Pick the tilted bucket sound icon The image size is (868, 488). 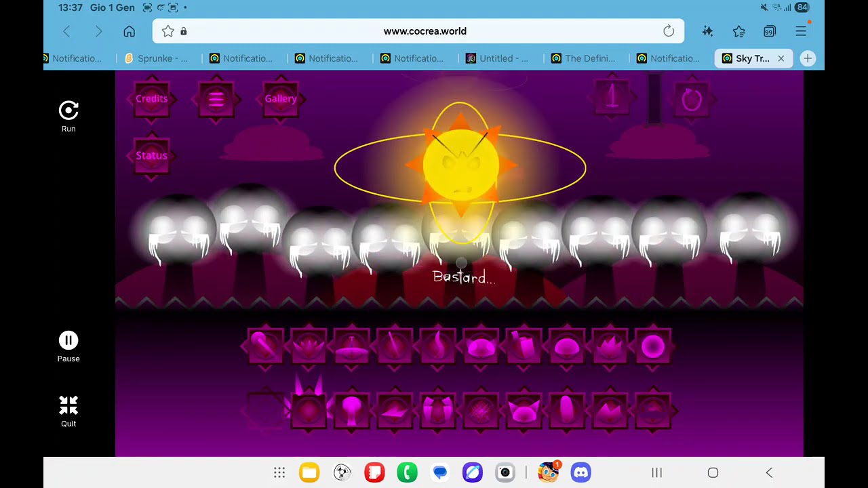click(x=525, y=347)
